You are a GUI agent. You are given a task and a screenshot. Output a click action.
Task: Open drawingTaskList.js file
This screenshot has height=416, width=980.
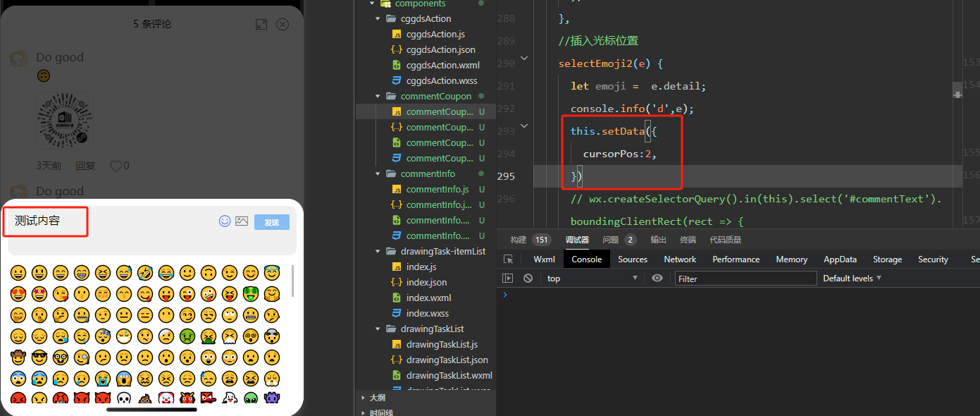[x=442, y=344]
